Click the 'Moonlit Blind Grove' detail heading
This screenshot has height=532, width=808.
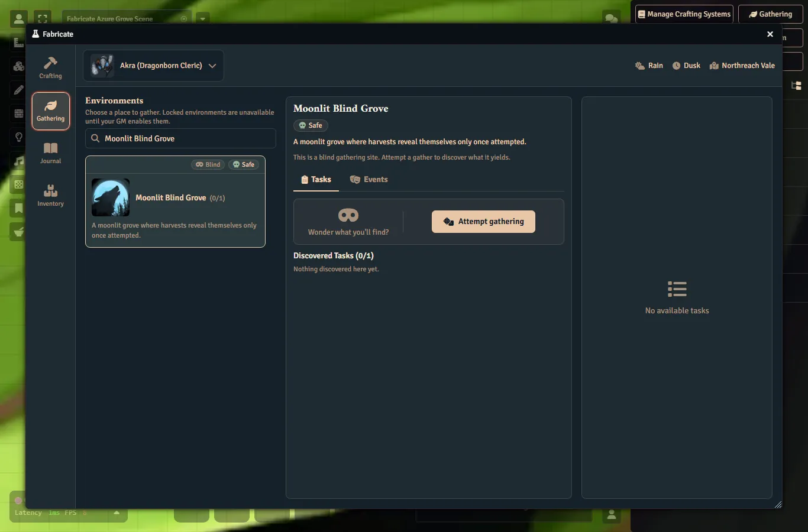pos(341,109)
